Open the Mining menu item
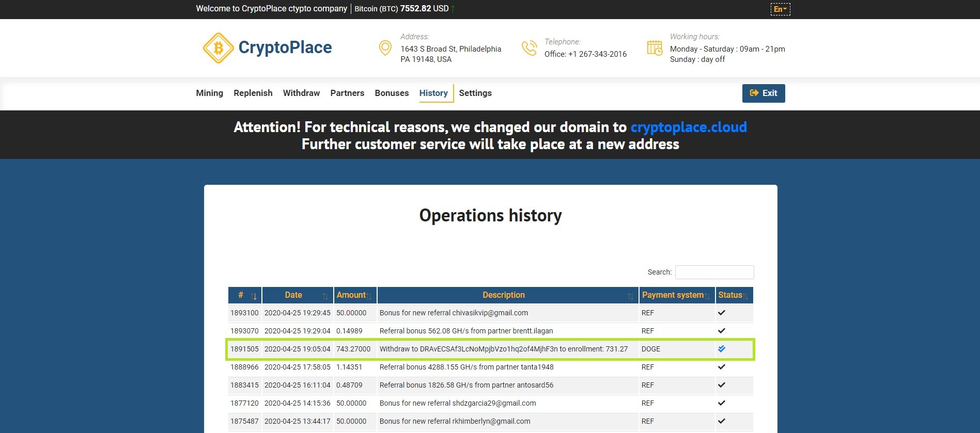Screen dimensions: 980x433 click(x=209, y=93)
